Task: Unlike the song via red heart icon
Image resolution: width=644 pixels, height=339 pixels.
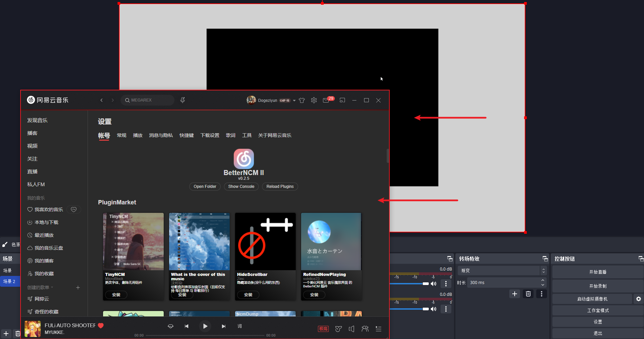Action: [x=101, y=326]
